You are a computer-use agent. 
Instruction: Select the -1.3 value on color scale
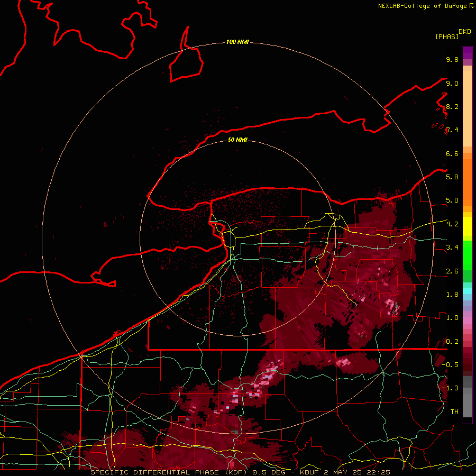[x=450, y=388]
